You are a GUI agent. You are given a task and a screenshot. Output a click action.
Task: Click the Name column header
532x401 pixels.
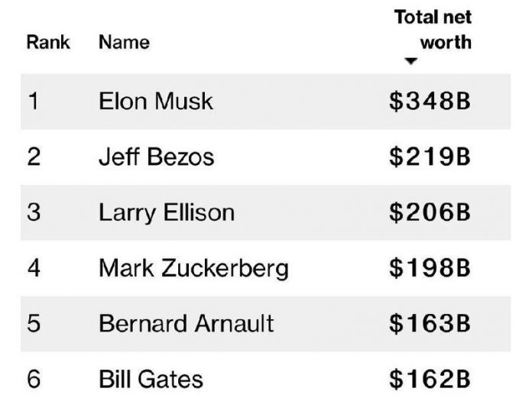click(124, 41)
